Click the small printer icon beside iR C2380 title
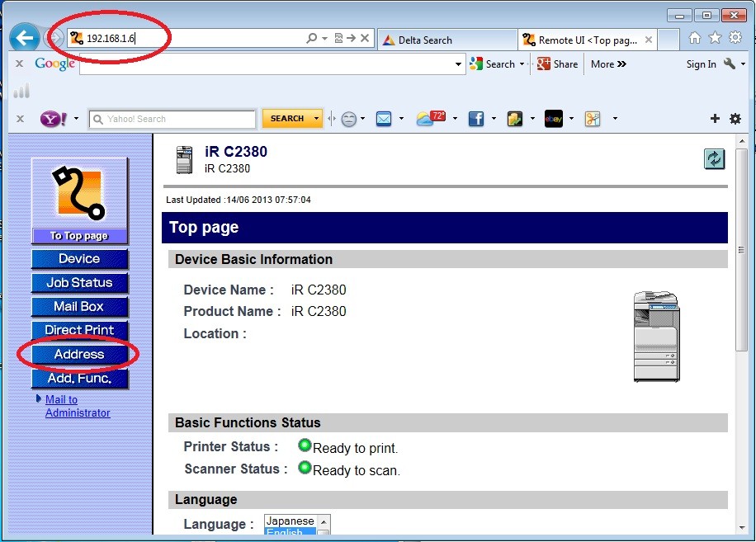Viewport: 756px width, 542px height. pos(184,159)
